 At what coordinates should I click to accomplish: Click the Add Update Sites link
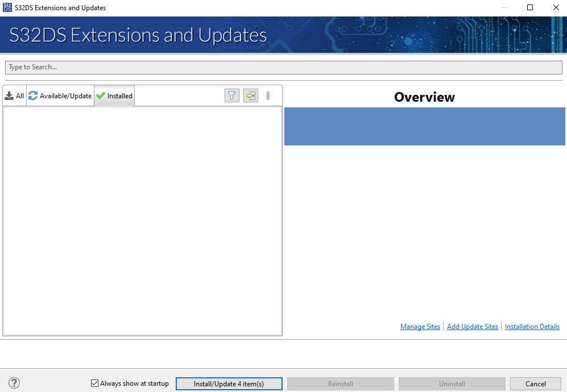pos(472,326)
